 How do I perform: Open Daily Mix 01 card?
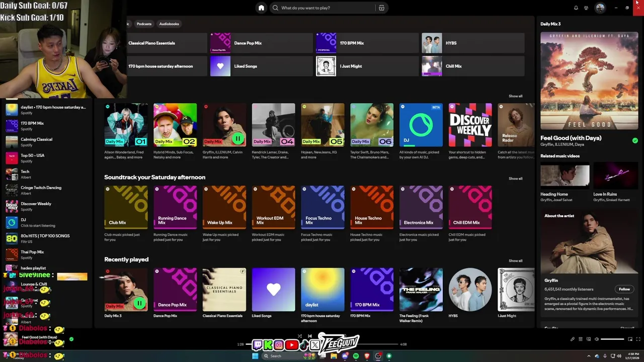click(126, 131)
